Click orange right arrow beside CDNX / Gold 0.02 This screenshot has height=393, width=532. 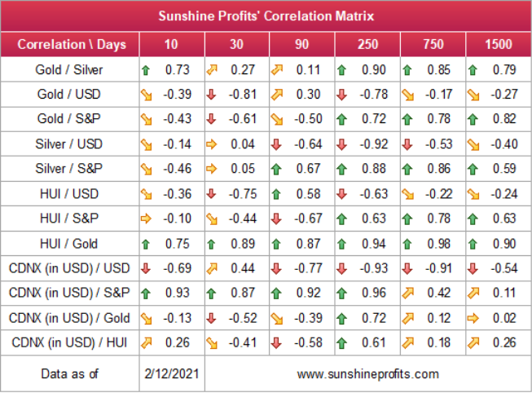click(x=473, y=318)
